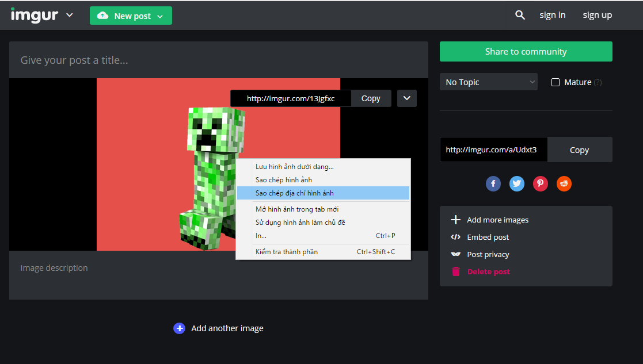Screen dimensions: 643x364
Task: Open the No Topic dropdown
Action: tap(488, 82)
